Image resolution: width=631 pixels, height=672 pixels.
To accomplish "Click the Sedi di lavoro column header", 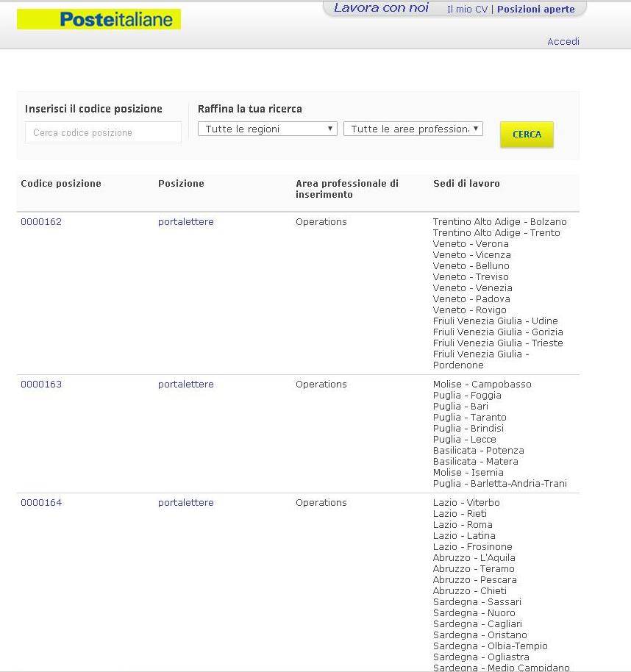I will pyautogui.click(x=466, y=184).
